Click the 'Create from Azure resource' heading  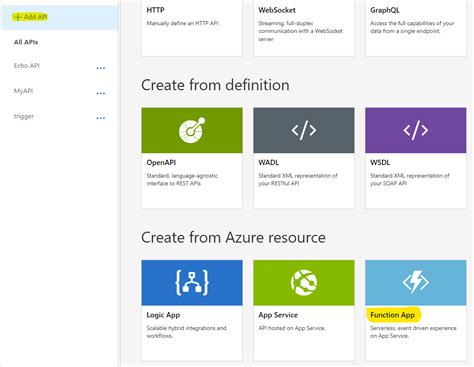[x=233, y=238]
